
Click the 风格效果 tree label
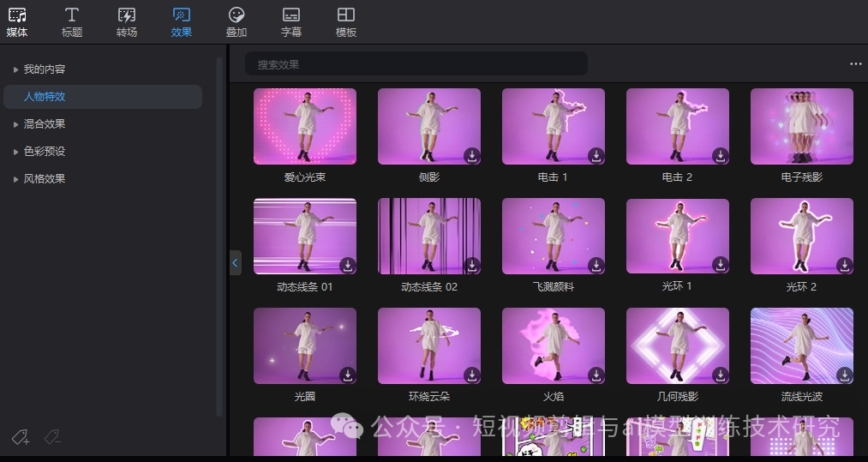[45, 179]
